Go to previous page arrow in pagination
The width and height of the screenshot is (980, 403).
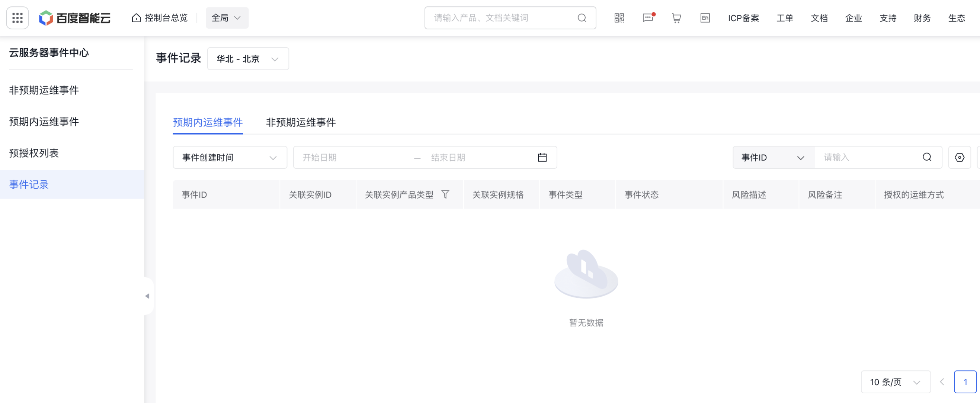point(942,382)
